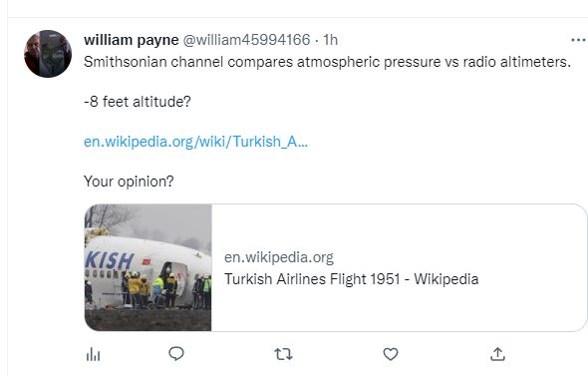The image size is (588, 376).
Task: Click the 'KISH' lettering on the fuselage
Action: (x=109, y=260)
